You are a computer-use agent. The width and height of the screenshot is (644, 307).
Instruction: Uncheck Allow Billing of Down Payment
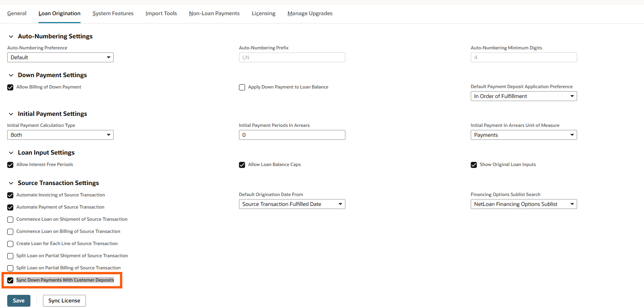click(x=10, y=87)
